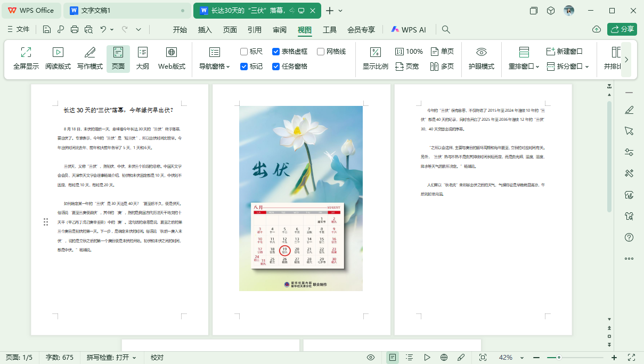This screenshot has width=644, height=364.
Task: Disable the 表格虚框 checkbox
Action: point(276,51)
